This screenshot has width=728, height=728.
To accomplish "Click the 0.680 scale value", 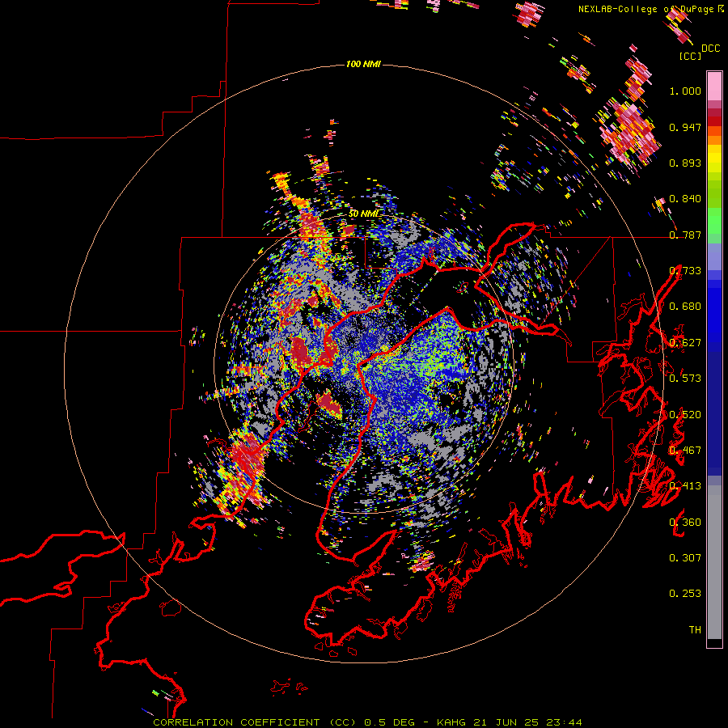I will coord(685,307).
